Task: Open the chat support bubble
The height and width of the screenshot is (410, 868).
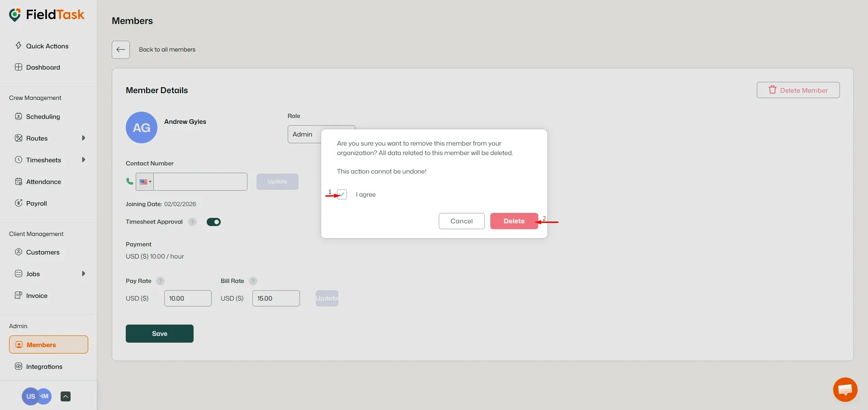Action: (x=844, y=389)
